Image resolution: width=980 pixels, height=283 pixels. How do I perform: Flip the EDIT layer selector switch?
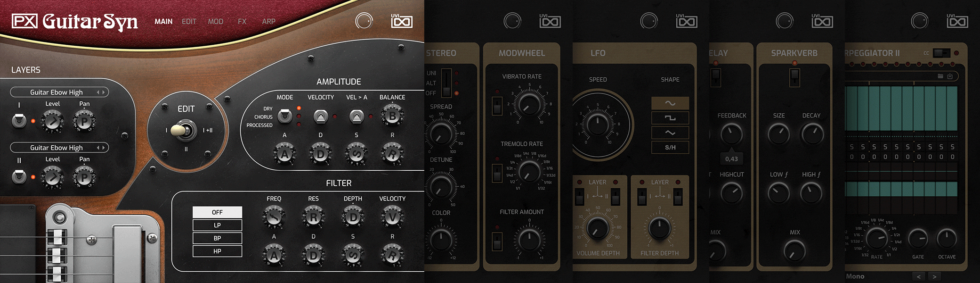click(x=185, y=130)
